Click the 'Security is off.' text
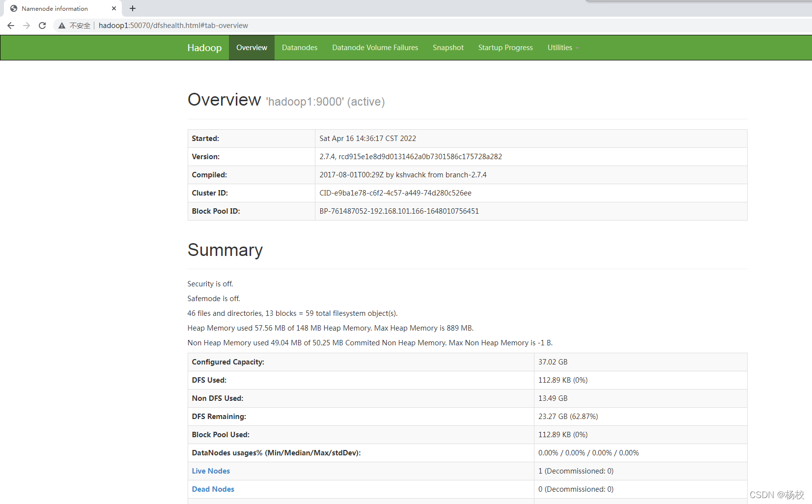The width and height of the screenshot is (812, 504). (x=210, y=284)
